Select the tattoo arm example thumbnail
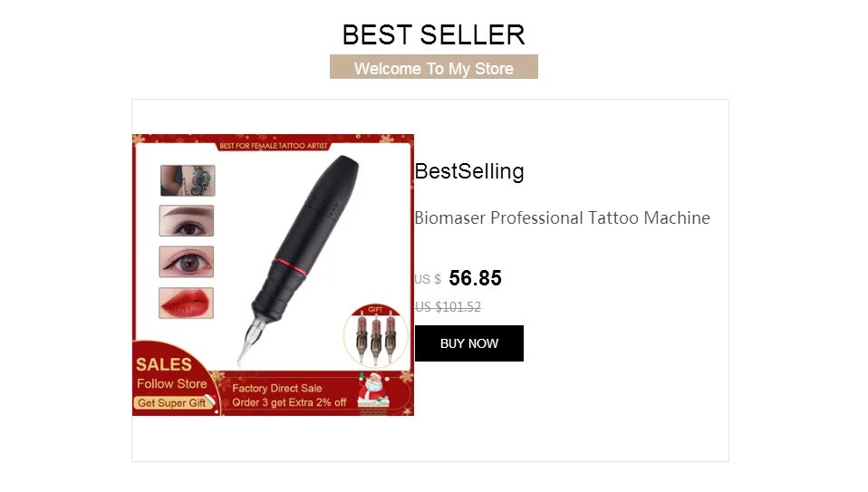868x492 pixels. tap(188, 180)
